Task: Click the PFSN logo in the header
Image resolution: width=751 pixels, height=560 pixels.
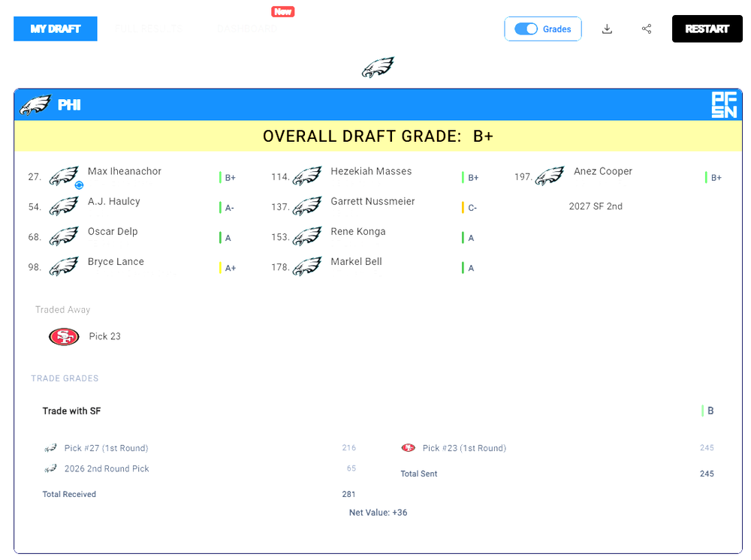Action: point(724,105)
